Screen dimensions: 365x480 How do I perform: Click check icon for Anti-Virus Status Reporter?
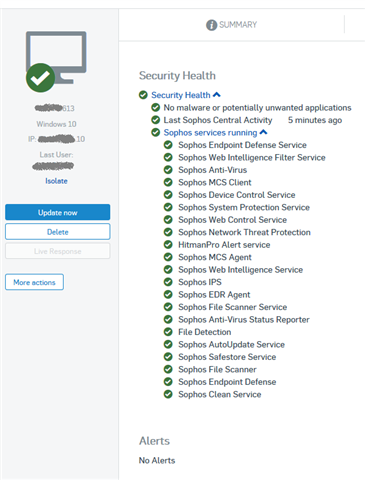click(x=168, y=319)
